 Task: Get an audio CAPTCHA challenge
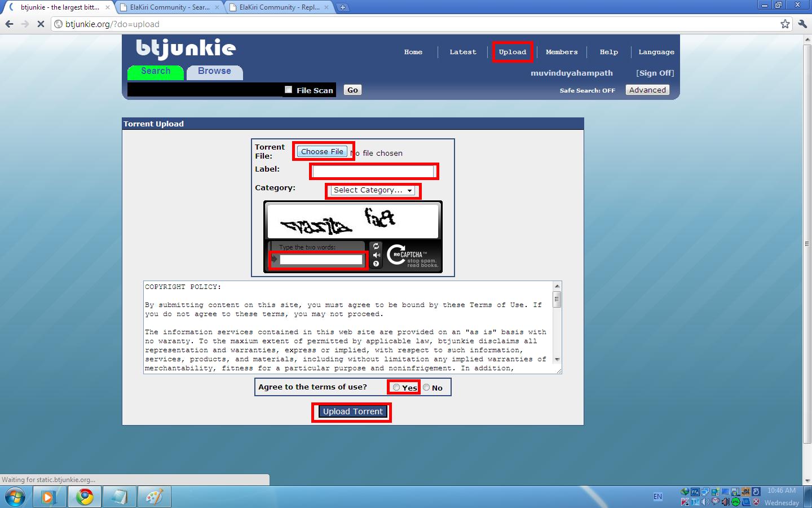[x=376, y=255]
